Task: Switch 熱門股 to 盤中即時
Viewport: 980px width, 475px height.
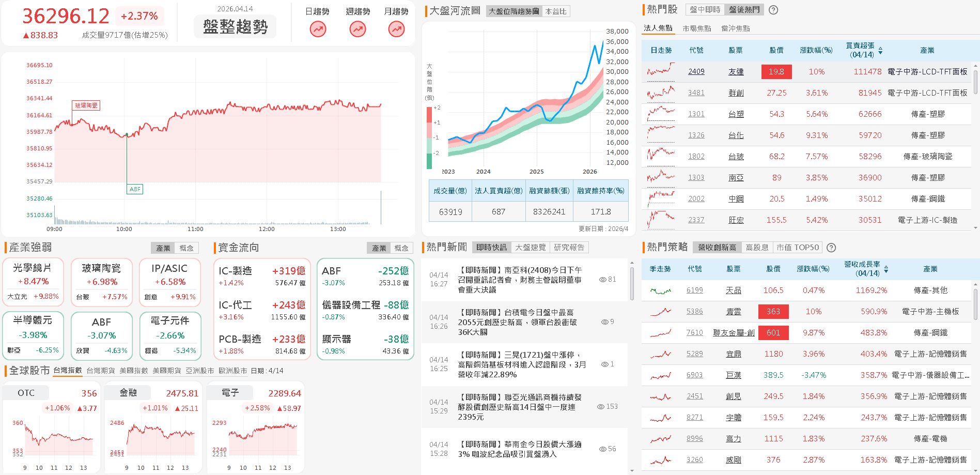Action: point(705,10)
